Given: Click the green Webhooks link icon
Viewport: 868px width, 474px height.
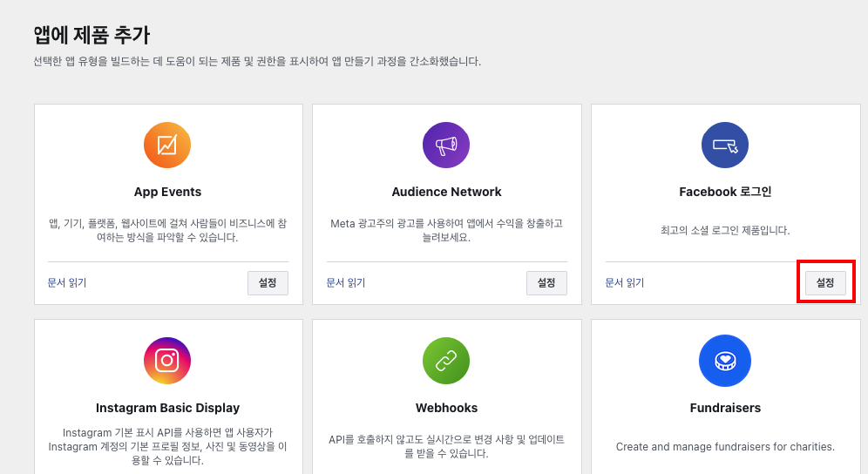Looking at the screenshot, I should click(446, 361).
